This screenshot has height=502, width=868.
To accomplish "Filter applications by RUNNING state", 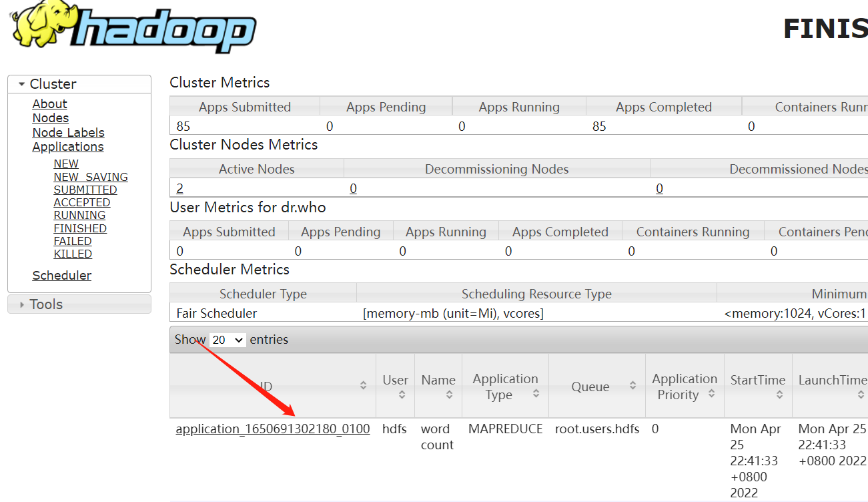I will (x=79, y=216).
